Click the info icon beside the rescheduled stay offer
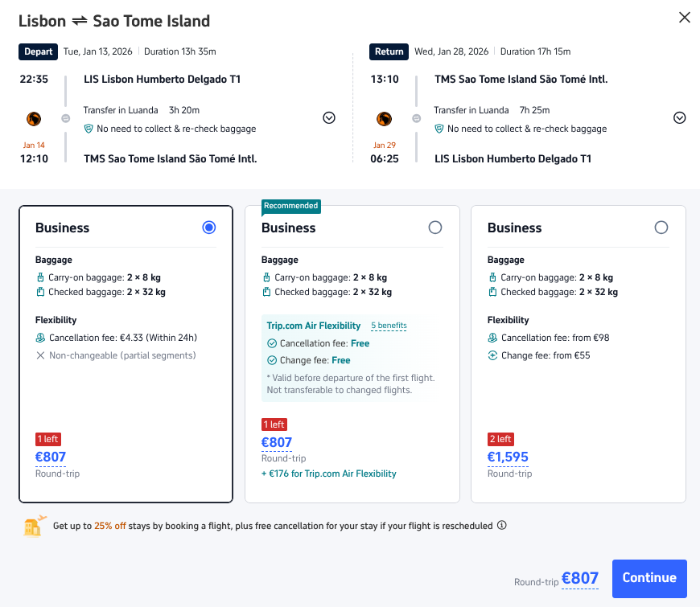Image resolution: width=700 pixels, height=607 pixels. click(502, 526)
